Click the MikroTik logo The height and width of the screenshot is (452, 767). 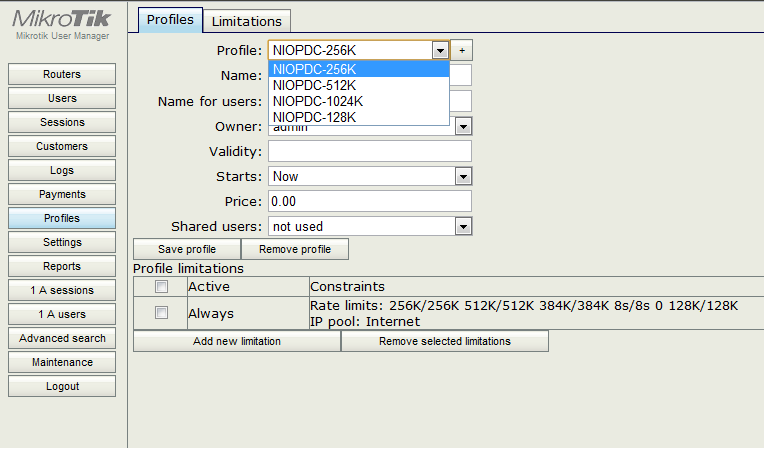tap(62, 19)
